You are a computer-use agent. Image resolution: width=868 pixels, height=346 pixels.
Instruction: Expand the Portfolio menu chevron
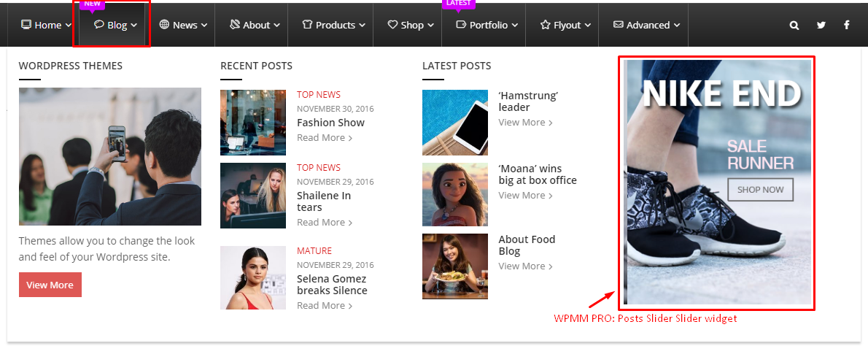[515, 26]
